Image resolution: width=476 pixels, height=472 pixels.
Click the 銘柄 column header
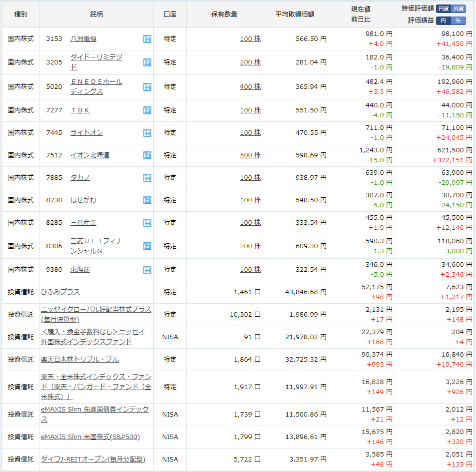pos(96,14)
